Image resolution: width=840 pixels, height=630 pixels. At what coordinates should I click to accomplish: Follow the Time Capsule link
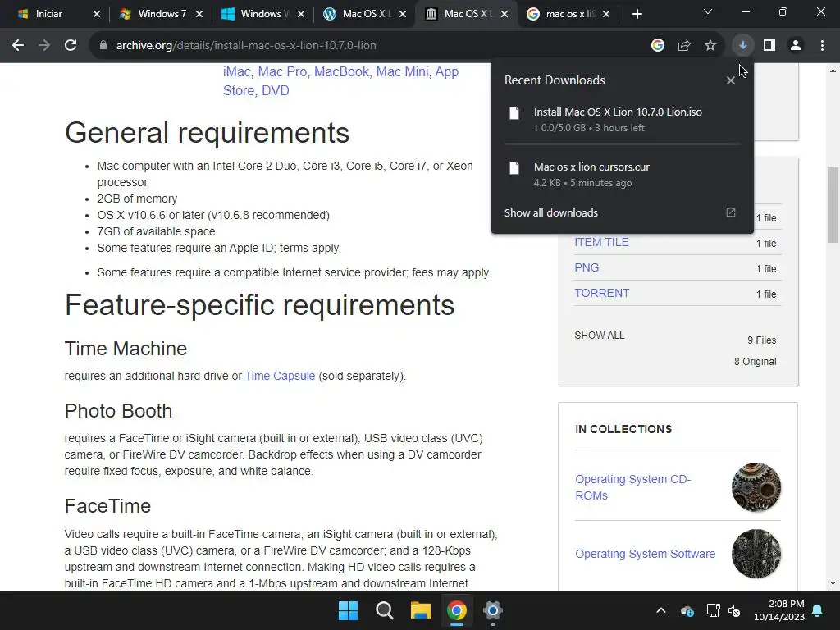click(280, 376)
